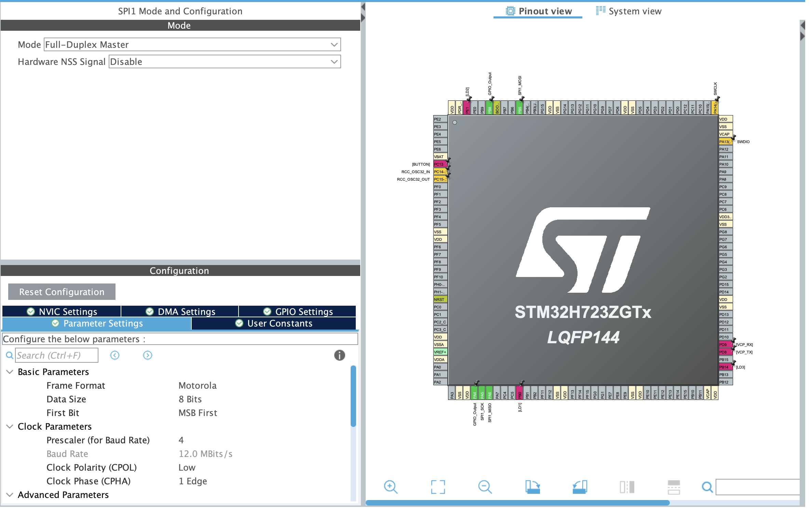Click the Reset Configuration button
This screenshot has height=513, width=812.
[62, 292]
